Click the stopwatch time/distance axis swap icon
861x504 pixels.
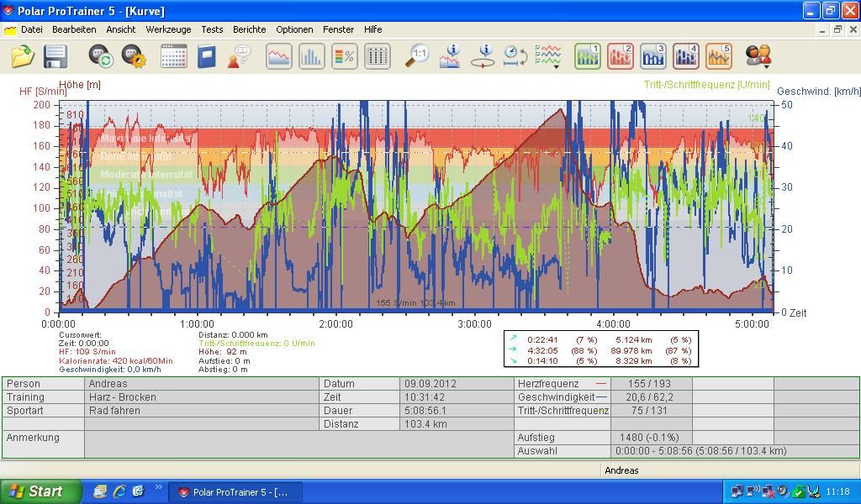tap(515, 56)
